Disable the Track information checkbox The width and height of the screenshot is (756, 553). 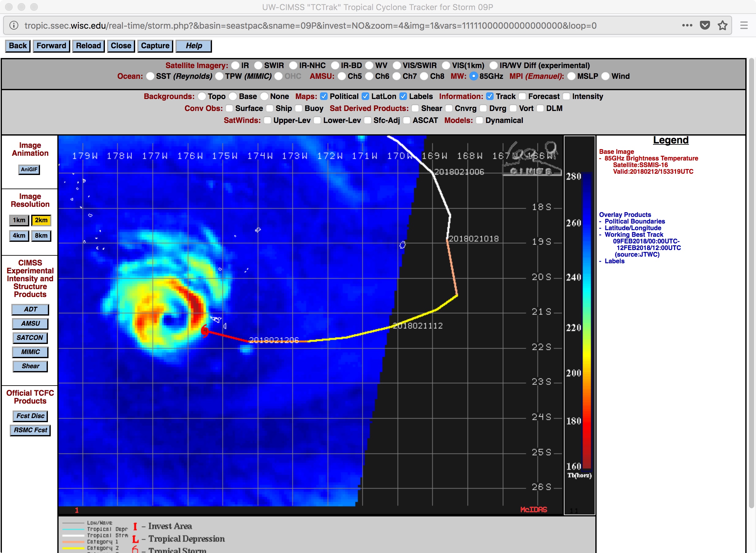pos(490,96)
